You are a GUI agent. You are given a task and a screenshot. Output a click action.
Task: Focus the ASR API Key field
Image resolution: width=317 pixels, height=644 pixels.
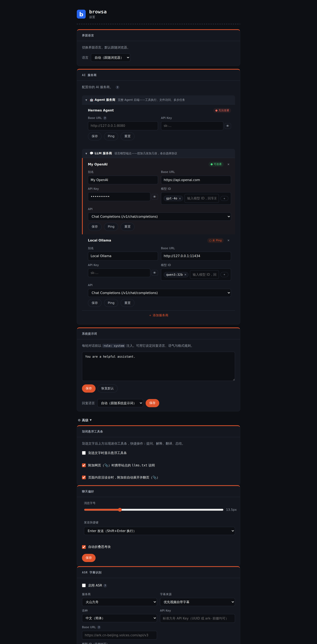coord(197,618)
